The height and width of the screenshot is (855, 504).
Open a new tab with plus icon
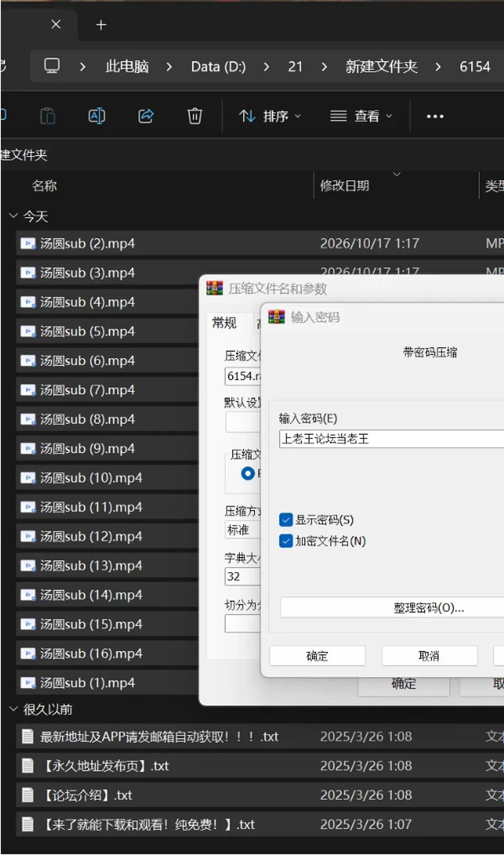click(x=101, y=25)
